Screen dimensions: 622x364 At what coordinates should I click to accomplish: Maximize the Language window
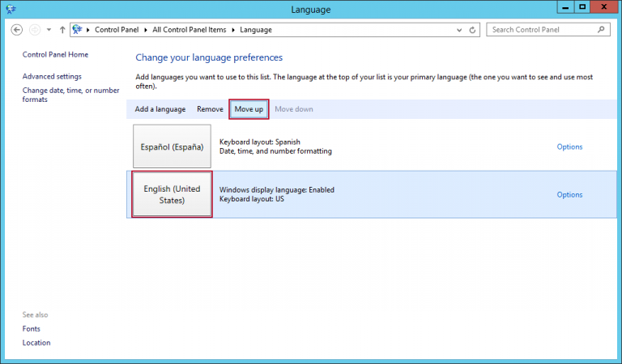pyautogui.click(x=582, y=7)
